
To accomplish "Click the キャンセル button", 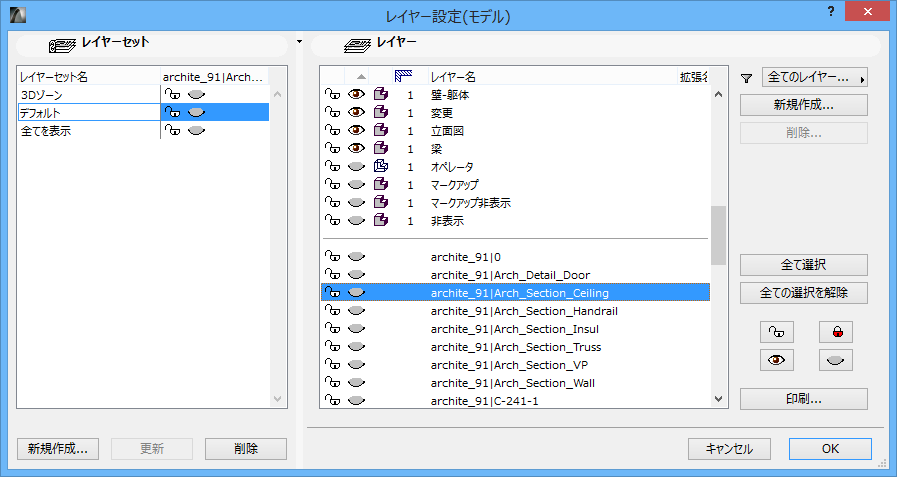I will [729, 449].
